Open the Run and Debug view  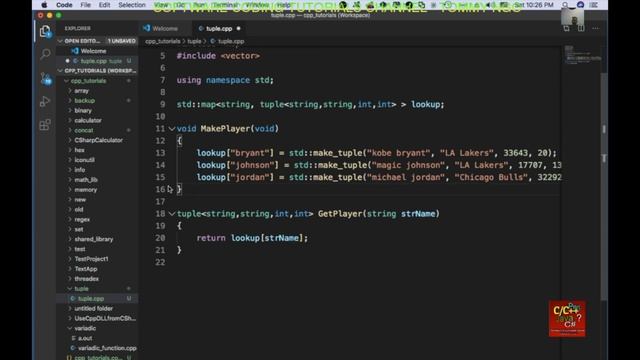pos(45,102)
